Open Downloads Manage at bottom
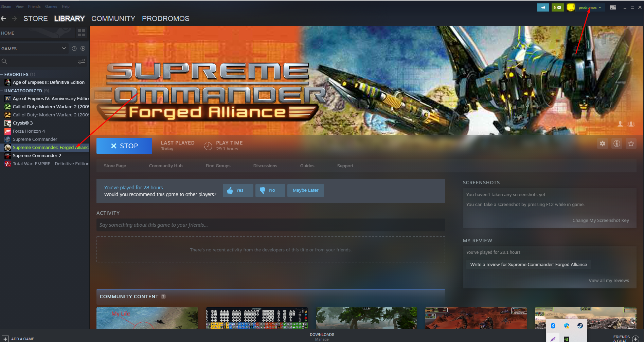The width and height of the screenshot is (644, 342). coord(322,337)
